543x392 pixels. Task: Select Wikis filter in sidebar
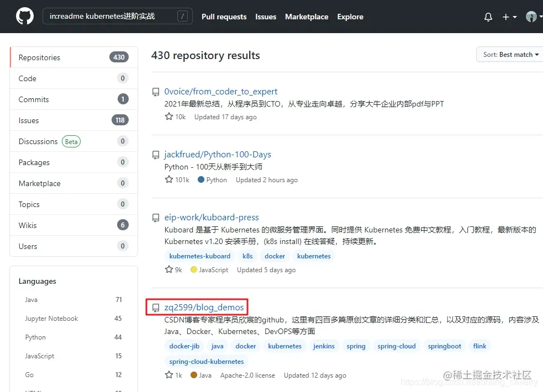click(74, 225)
